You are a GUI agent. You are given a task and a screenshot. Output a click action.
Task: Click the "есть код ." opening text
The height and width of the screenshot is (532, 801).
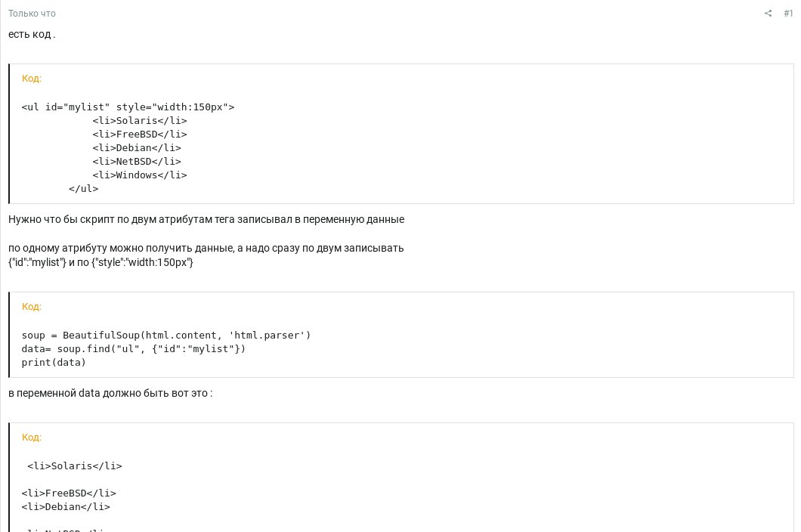pyautogui.click(x=32, y=34)
